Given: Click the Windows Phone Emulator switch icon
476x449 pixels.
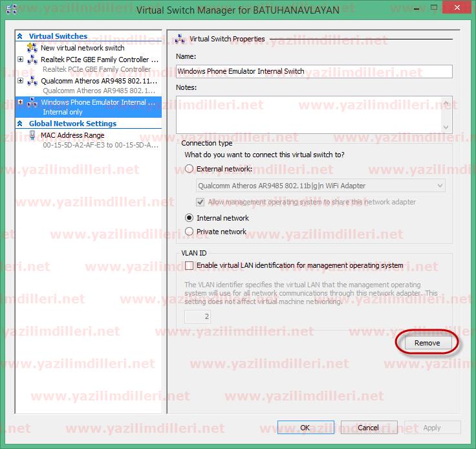Looking at the screenshot, I should (32, 102).
